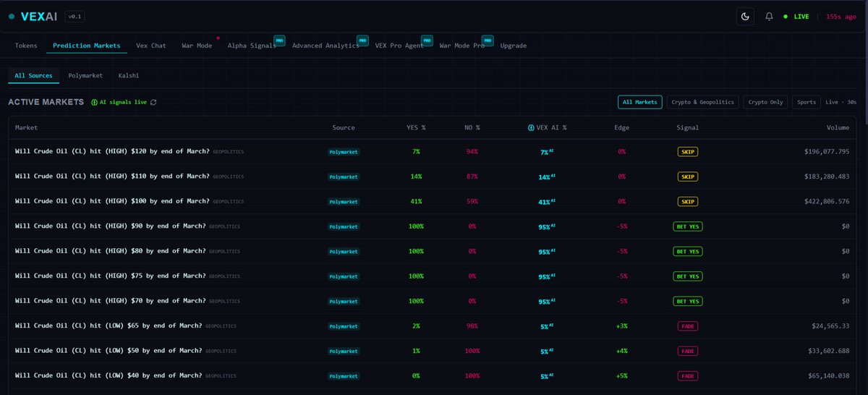Image resolution: width=868 pixels, height=395 pixels.
Task: Toggle dark mode moon icon
Action: click(745, 16)
